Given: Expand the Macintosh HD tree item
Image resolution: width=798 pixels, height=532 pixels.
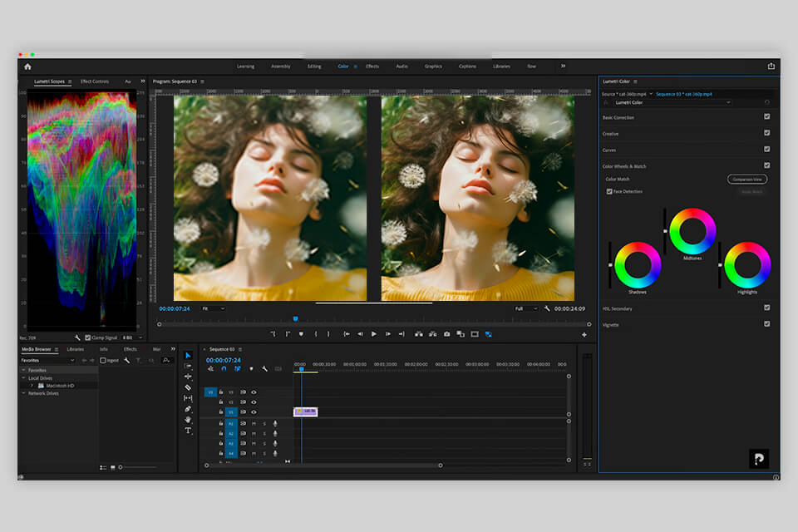Looking at the screenshot, I should [32, 386].
